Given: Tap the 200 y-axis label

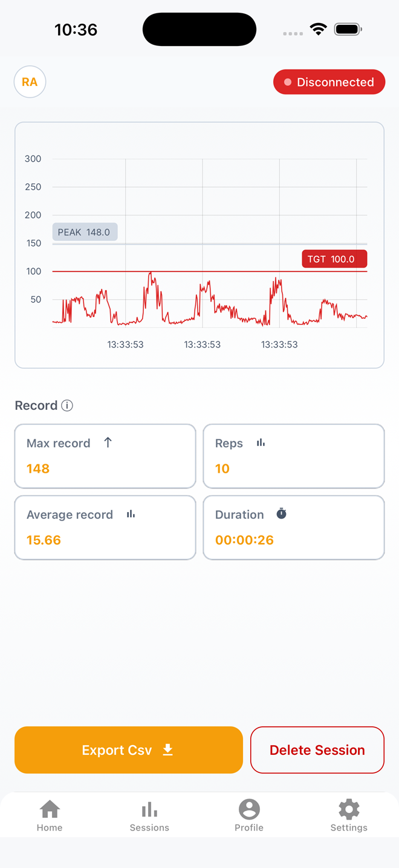Looking at the screenshot, I should 33,215.
